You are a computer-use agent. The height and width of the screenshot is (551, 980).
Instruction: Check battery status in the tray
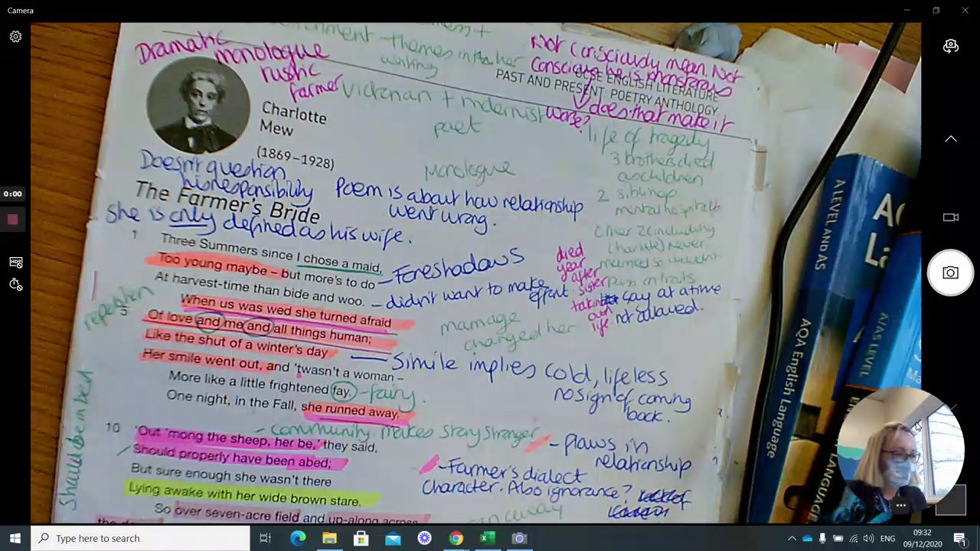pos(838,538)
